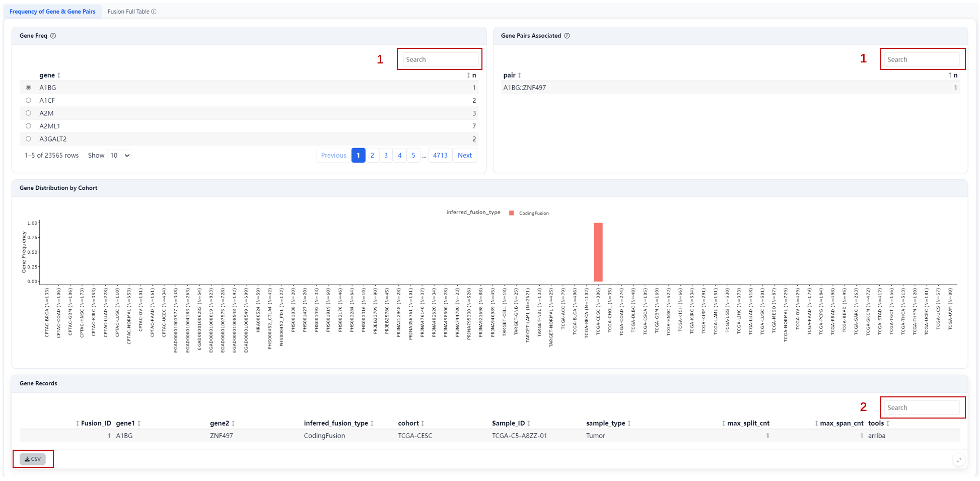980x481 pixels.
Task: Click the Fusion Full Table info icon
Action: pos(154,12)
